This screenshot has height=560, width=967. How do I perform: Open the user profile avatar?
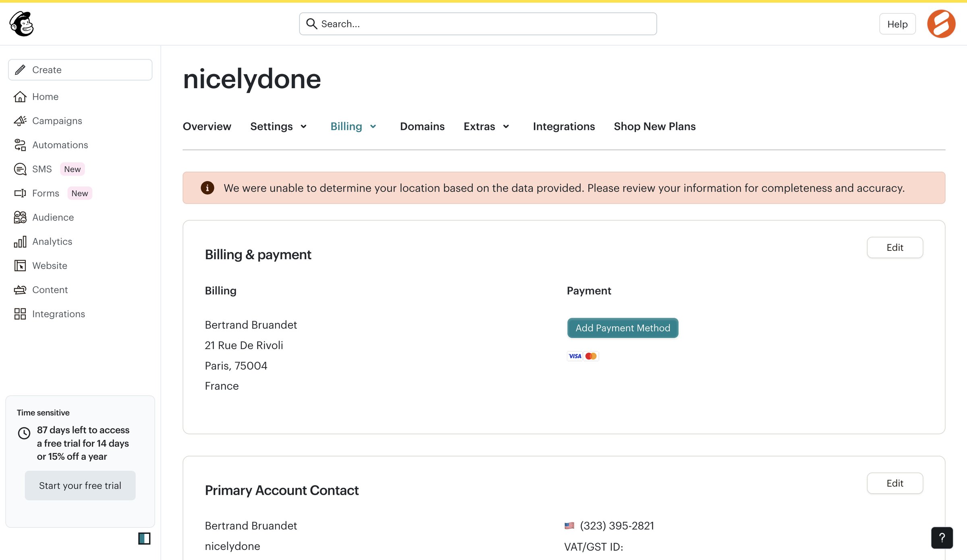(941, 24)
